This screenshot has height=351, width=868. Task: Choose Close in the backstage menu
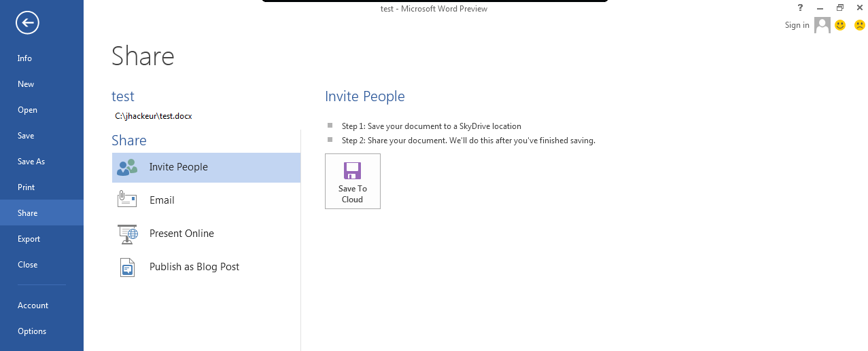tap(41, 265)
